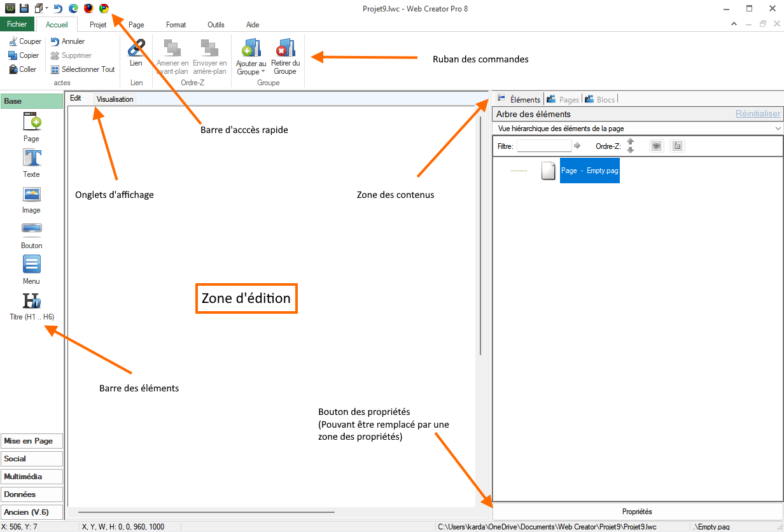
Task: Pick the Image element tool
Action: coord(32,200)
